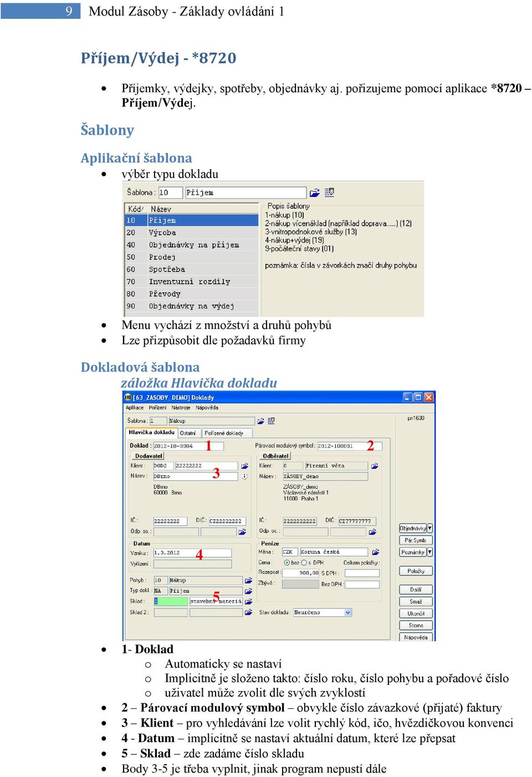This screenshot has width=532, height=777.
Task: Click the Dodavatel Název field DBrno
Action: point(195,476)
